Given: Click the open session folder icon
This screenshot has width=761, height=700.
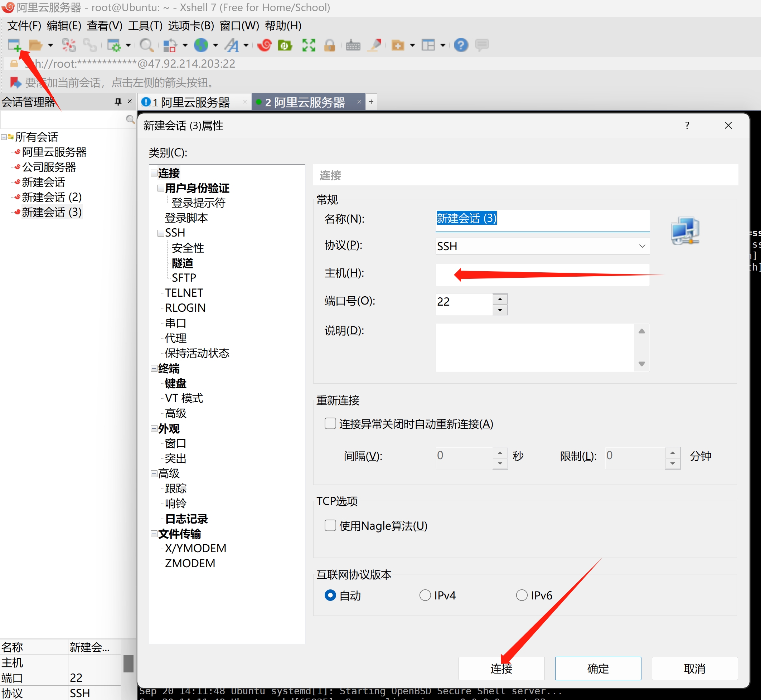Looking at the screenshot, I should tap(35, 45).
